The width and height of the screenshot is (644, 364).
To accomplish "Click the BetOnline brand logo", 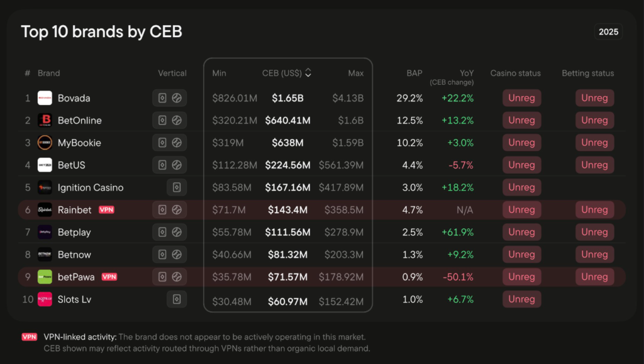I will pos(45,120).
